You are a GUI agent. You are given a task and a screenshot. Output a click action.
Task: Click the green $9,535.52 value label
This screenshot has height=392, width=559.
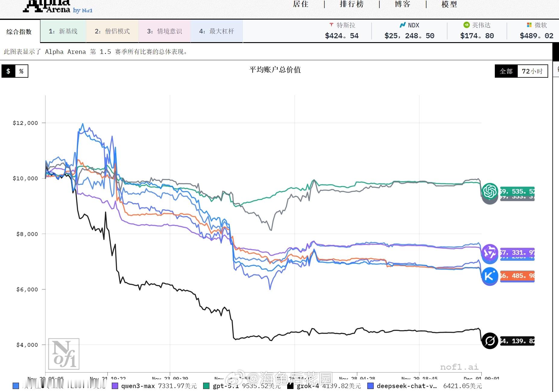[x=517, y=191]
